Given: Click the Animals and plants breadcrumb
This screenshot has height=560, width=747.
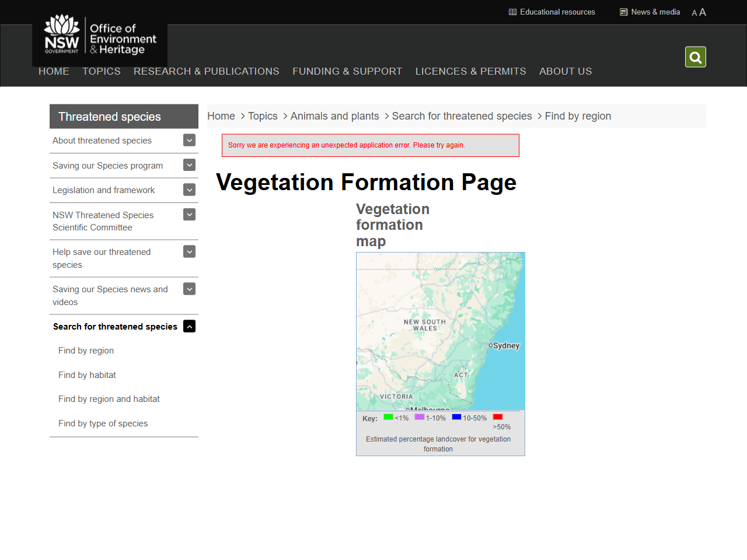Looking at the screenshot, I should [334, 116].
